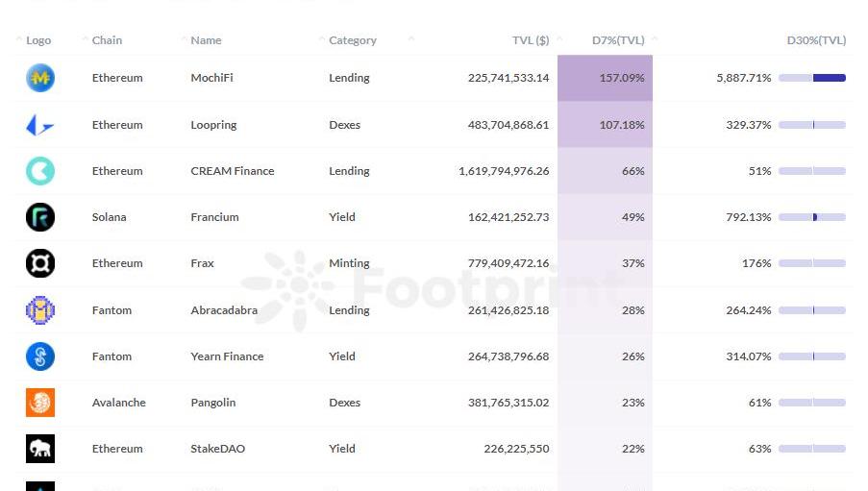Screen dimensions: 868x491
Task: Click the MochiFi logo icon
Action: (40, 78)
